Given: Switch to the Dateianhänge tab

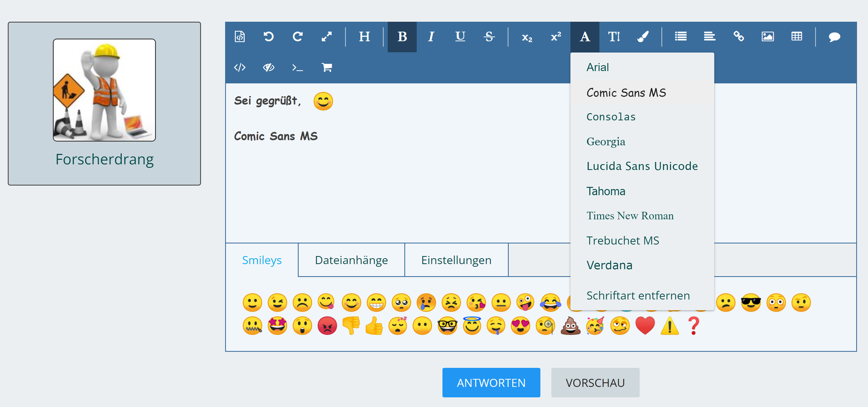Looking at the screenshot, I should click(351, 260).
